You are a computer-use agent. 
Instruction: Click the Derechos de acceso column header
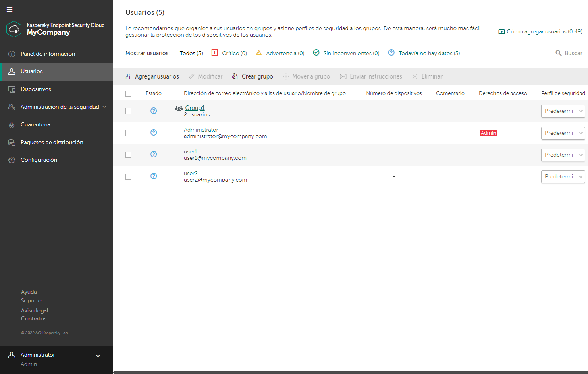point(503,93)
